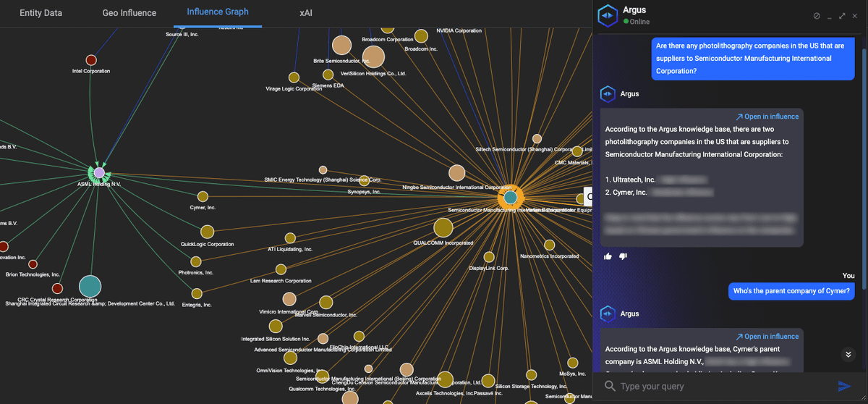Image resolution: width=868 pixels, height=404 pixels.
Task: Click the "2. Cymer, Inc." list entry in the chat
Action: click(626, 193)
